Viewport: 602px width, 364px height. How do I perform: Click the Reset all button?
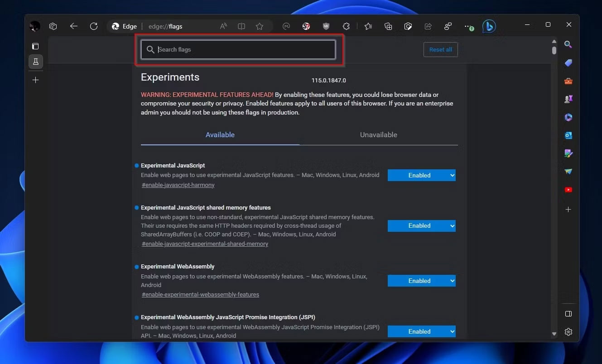pos(441,50)
